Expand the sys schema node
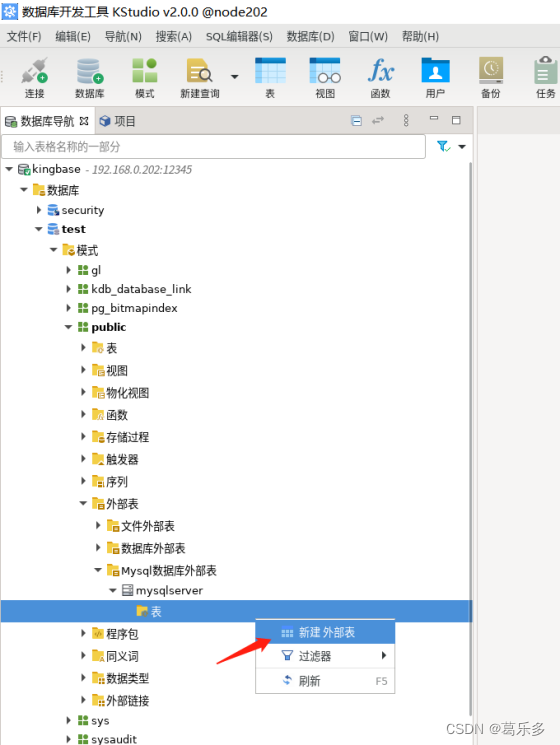Screen dimensions: 560x745 point(68,720)
